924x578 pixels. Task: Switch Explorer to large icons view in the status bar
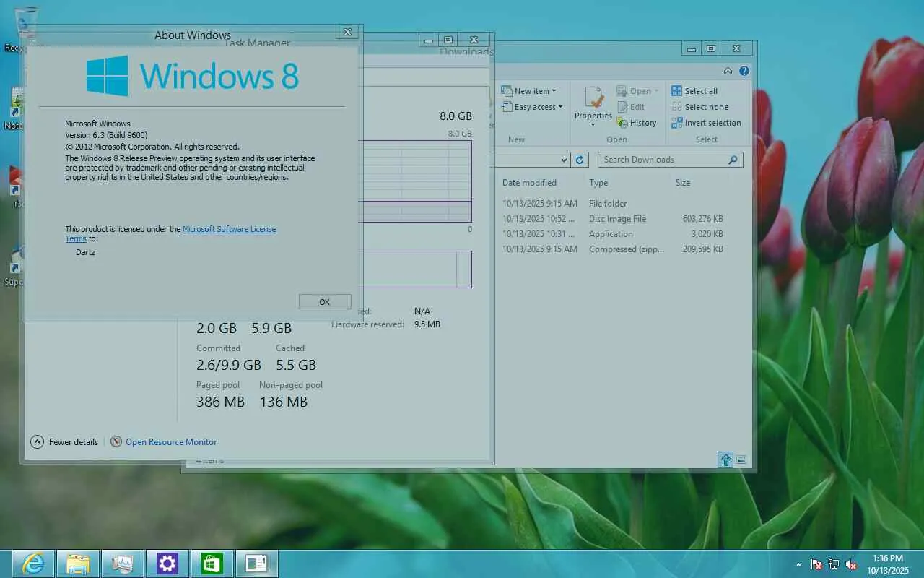coord(741,460)
